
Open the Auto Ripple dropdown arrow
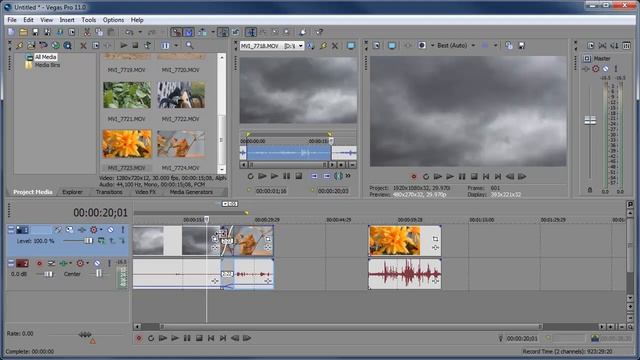pyautogui.click(x=213, y=32)
